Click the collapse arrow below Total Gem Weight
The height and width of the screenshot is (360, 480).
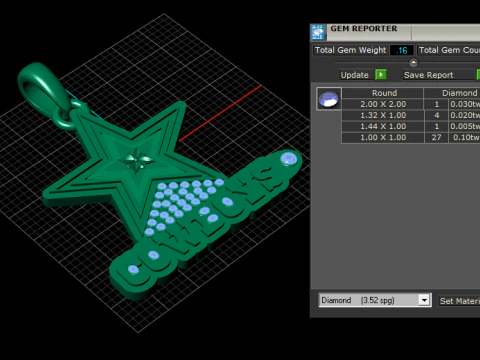413,62
